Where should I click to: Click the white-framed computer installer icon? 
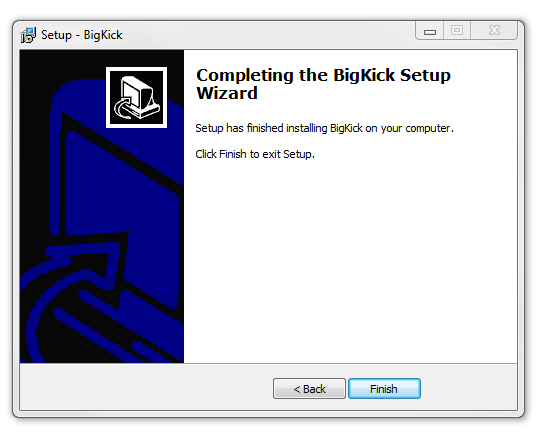coord(137,98)
